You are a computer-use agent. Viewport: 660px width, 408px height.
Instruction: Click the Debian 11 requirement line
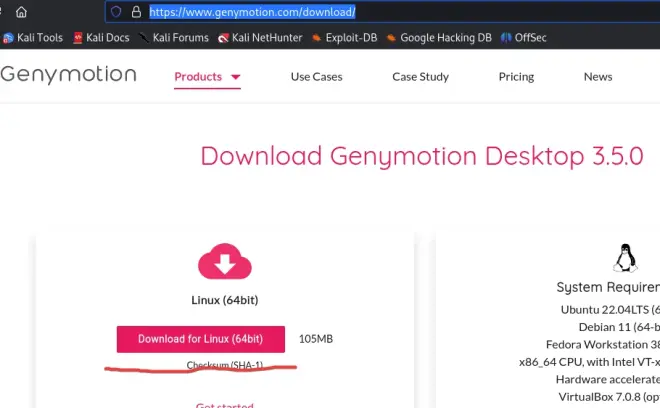[619, 327]
